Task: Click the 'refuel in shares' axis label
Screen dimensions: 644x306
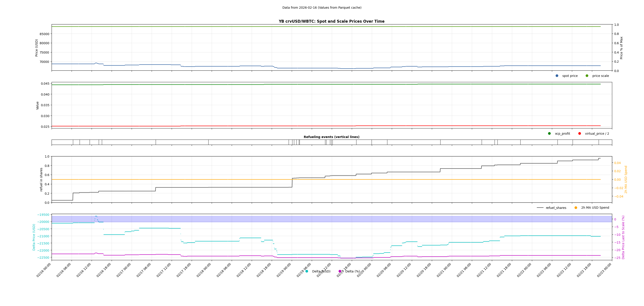Action: 41,179
